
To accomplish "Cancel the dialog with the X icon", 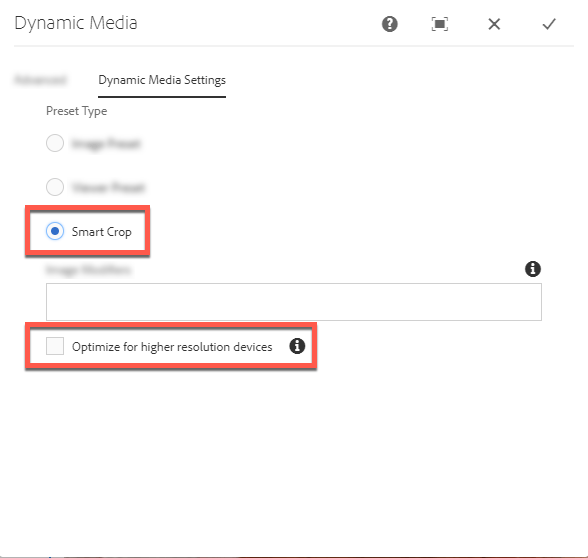I will pos(494,24).
